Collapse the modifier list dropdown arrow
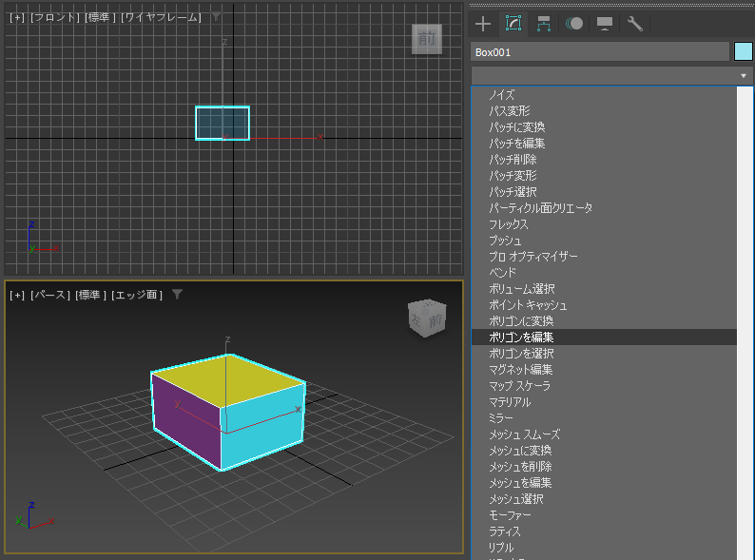755x560 pixels. [743, 76]
